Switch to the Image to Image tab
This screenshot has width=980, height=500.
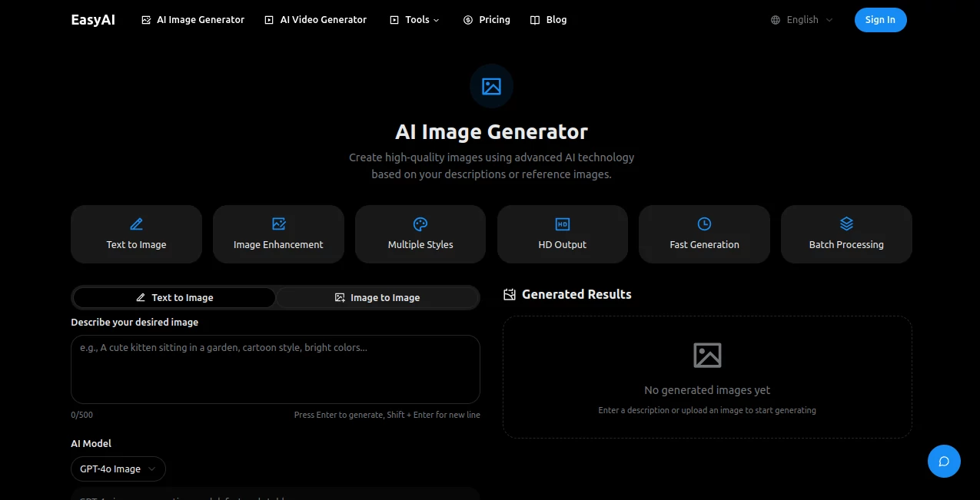[377, 297]
